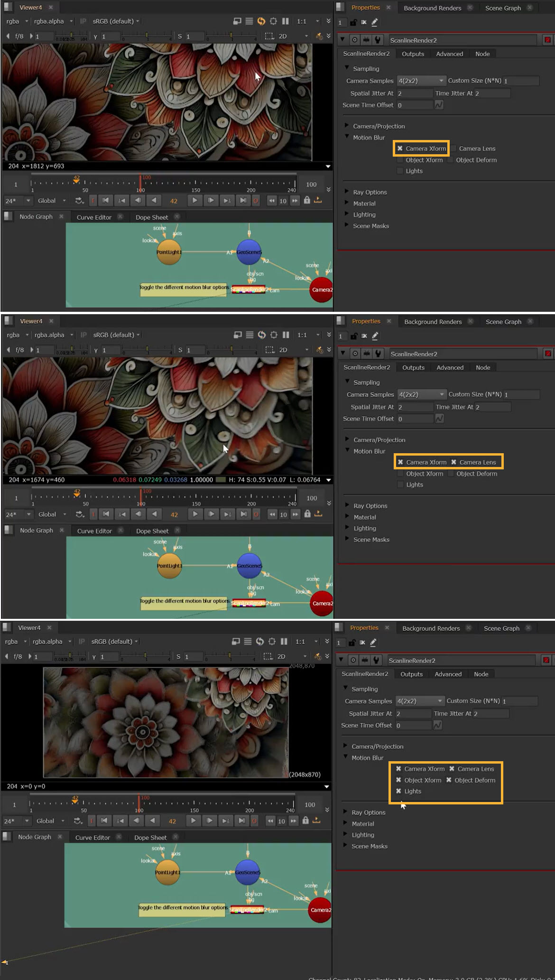The height and width of the screenshot is (980, 555).
Task: Toggle the Camera Xform checkbox
Action: pyautogui.click(x=400, y=149)
